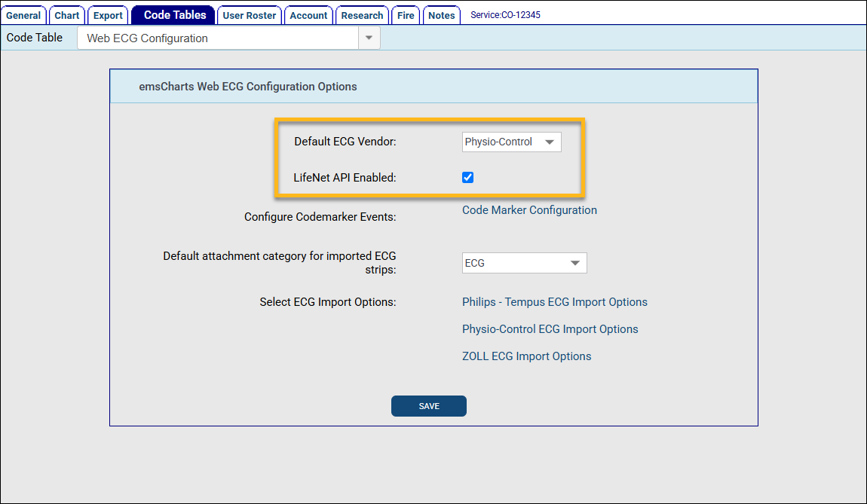The height and width of the screenshot is (504, 867).
Task: Open the Default ECG Vendor dropdown
Action: tap(511, 142)
